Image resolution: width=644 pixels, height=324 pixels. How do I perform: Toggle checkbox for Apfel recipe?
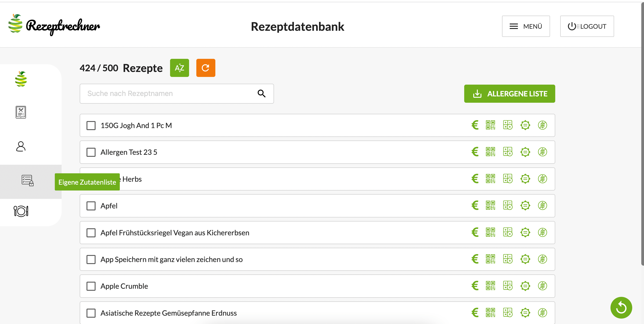91,205
